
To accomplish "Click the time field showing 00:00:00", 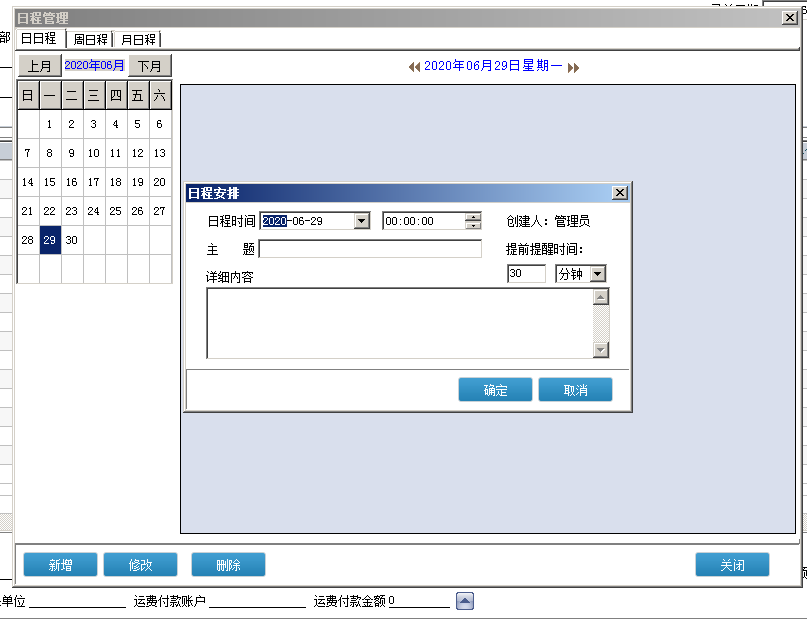I will tap(424, 221).
